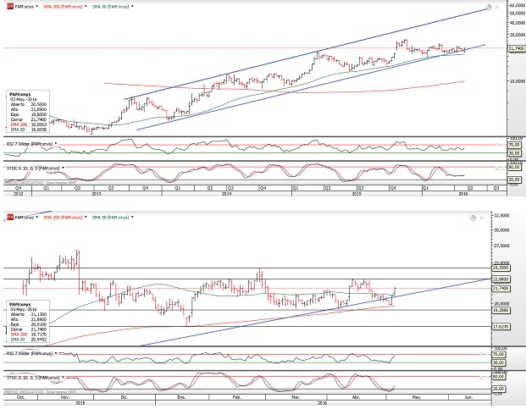
Task: Click the SMA 200 value row in the upper info box
Action: 29,124
